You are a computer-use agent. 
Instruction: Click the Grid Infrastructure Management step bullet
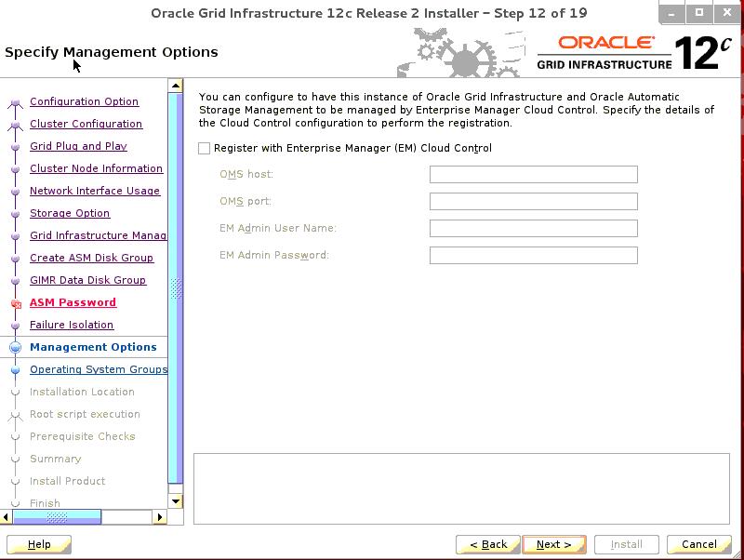click(x=15, y=236)
